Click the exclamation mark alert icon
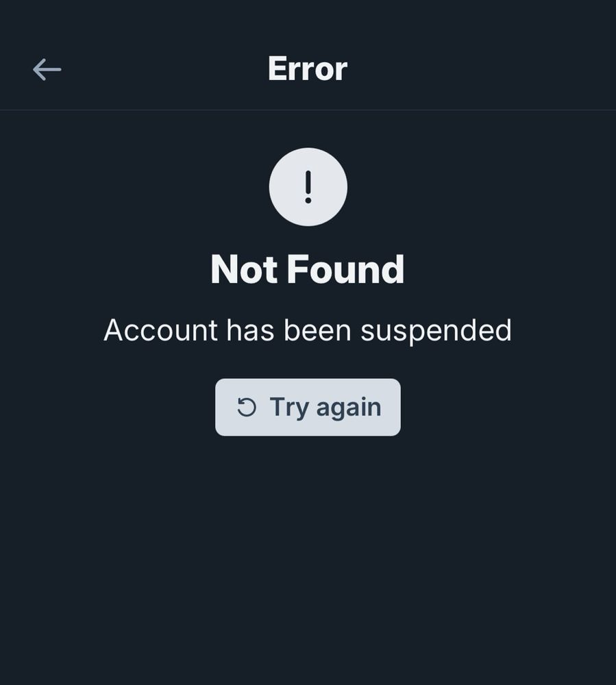Viewport: 616px width, 685px height. 308,187
